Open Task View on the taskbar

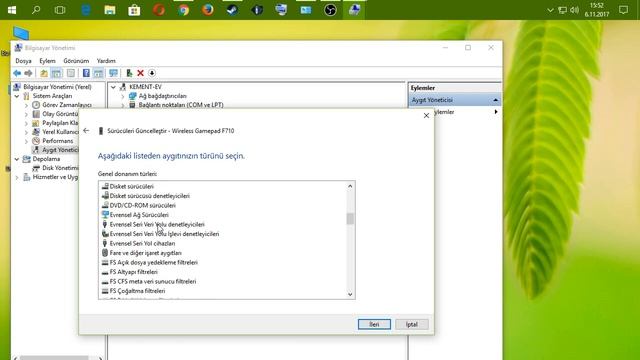pos(60,10)
